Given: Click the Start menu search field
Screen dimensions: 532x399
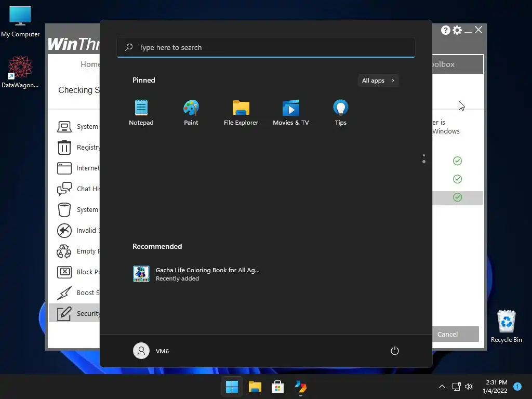Looking at the screenshot, I should click(266, 47).
